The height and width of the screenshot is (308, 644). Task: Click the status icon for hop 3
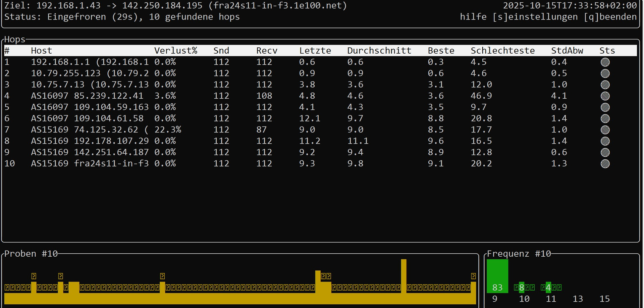[x=605, y=85]
